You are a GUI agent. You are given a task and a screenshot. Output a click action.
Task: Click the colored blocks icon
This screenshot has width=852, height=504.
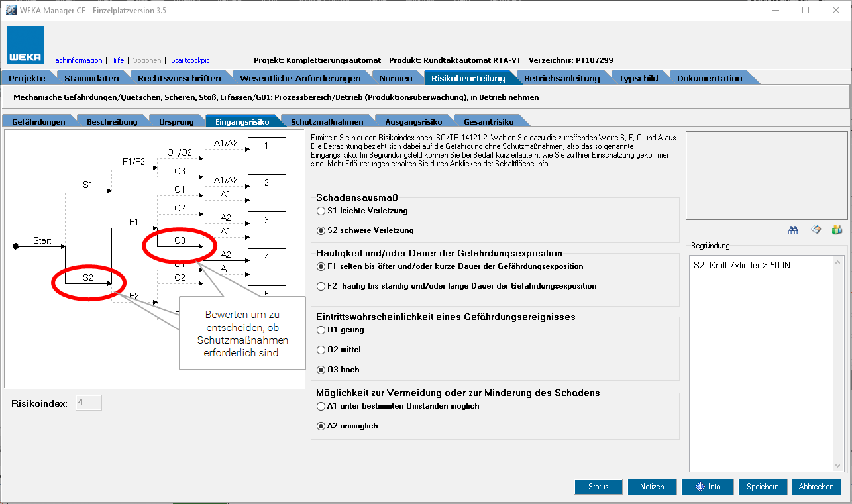point(837,230)
